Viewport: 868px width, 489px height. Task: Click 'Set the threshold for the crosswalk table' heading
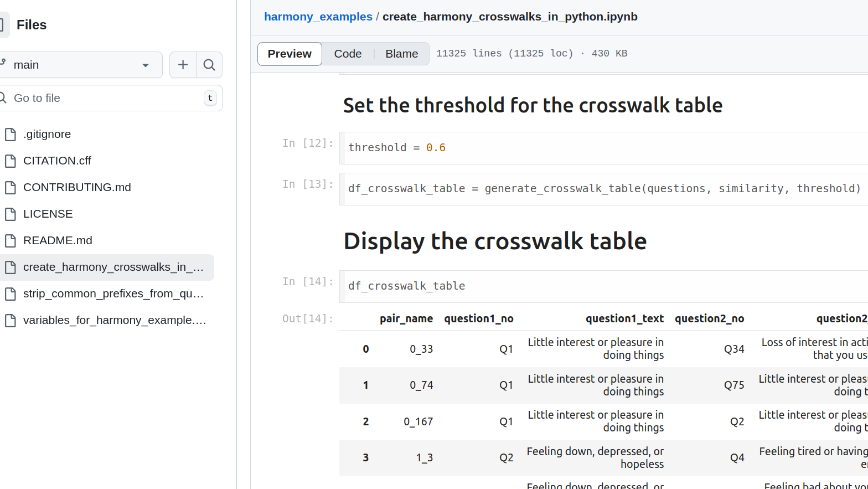pos(533,105)
